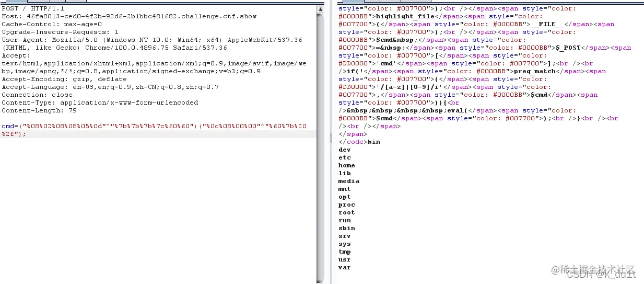The height and width of the screenshot is (284, 644).
Task: Click the 'lib' directory in response output
Action: coord(345,173)
